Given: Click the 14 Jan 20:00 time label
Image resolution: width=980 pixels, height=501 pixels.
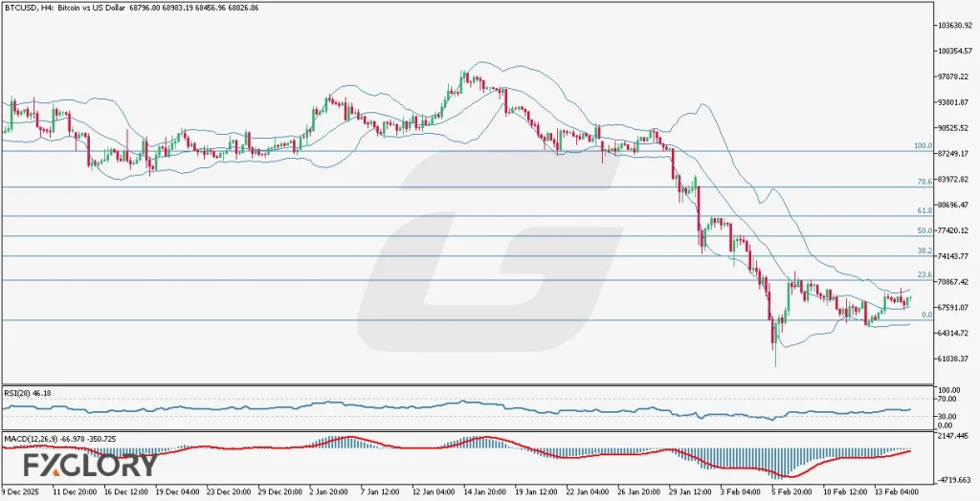Looking at the screenshot, I should pyautogui.click(x=487, y=492).
